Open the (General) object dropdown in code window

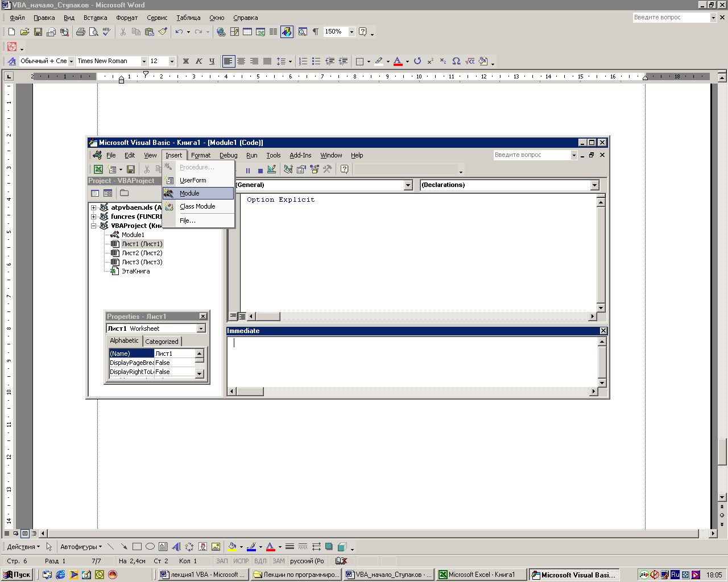click(x=408, y=185)
